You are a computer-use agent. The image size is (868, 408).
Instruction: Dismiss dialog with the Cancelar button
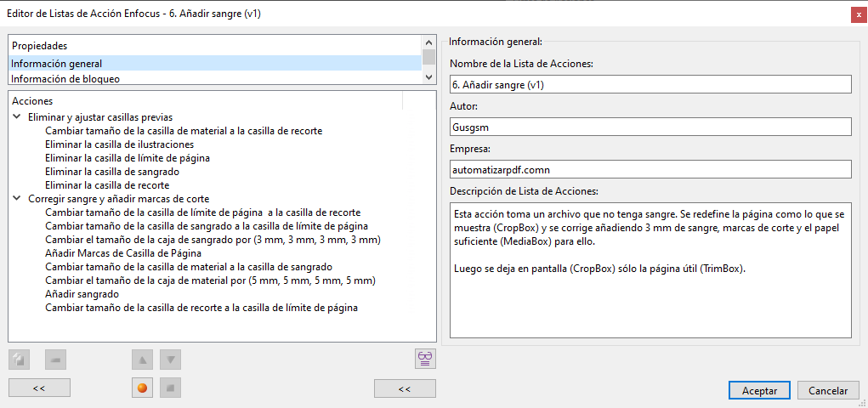click(x=828, y=390)
